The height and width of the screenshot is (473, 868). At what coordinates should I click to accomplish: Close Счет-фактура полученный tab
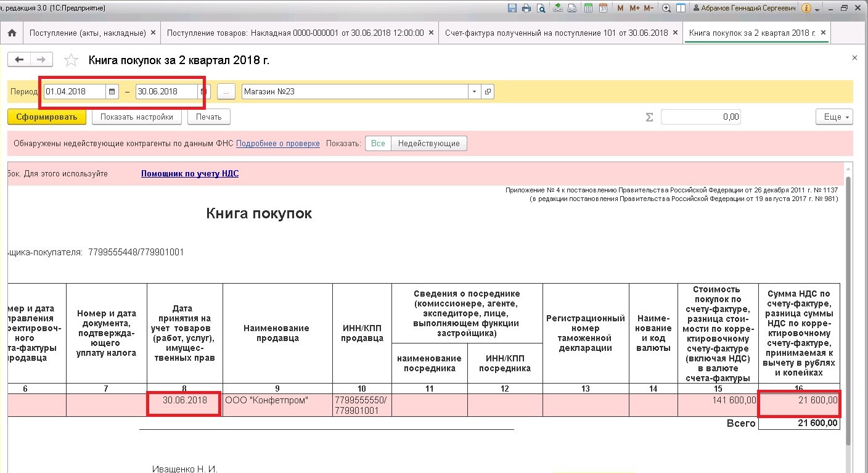tap(675, 33)
